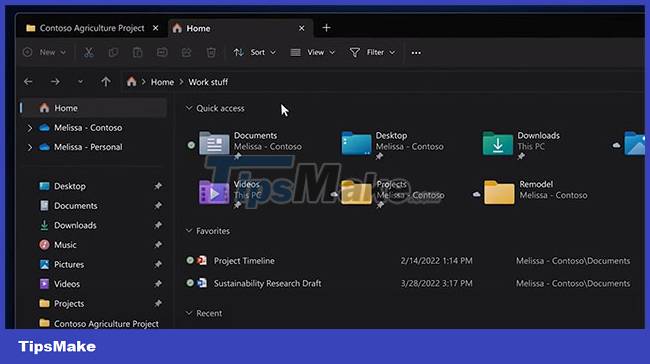Open the Sort dropdown
Image resolution: width=650 pixels, height=364 pixels.
tap(255, 53)
